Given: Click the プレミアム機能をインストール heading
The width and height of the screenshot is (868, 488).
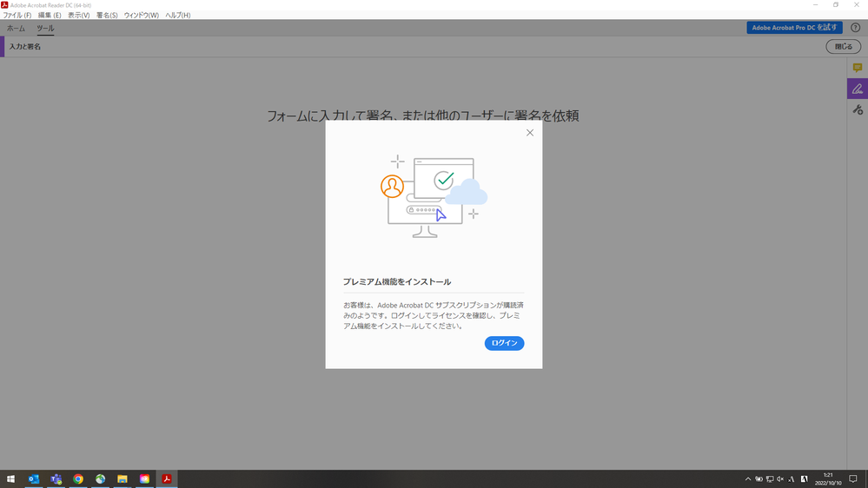Looking at the screenshot, I should click(397, 281).
